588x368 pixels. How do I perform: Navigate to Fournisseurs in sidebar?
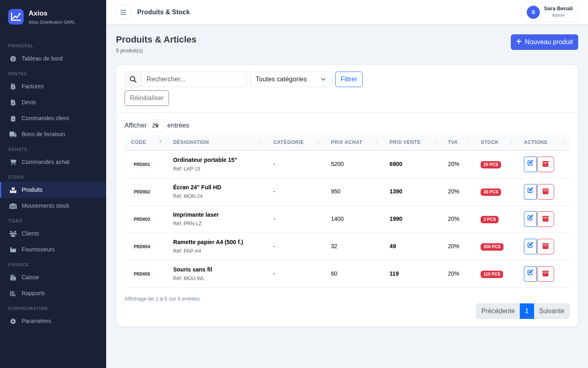pyautogui.click(x=53, y=249)
